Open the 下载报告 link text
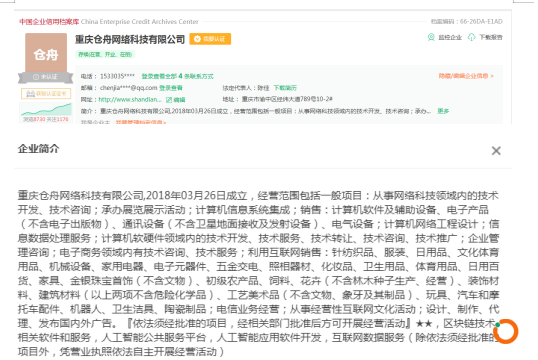The width and height of the screenshot is (538, 360). coord(491,37)
